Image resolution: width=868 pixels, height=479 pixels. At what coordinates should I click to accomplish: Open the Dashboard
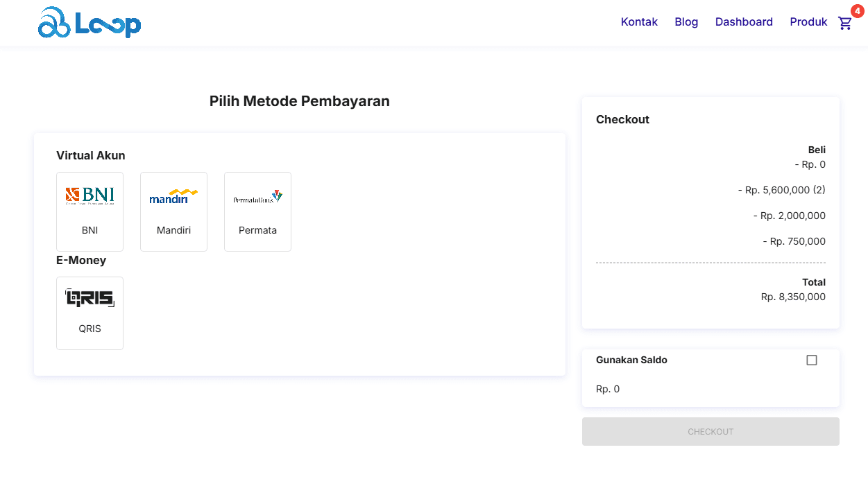click(x=744, y=21)
